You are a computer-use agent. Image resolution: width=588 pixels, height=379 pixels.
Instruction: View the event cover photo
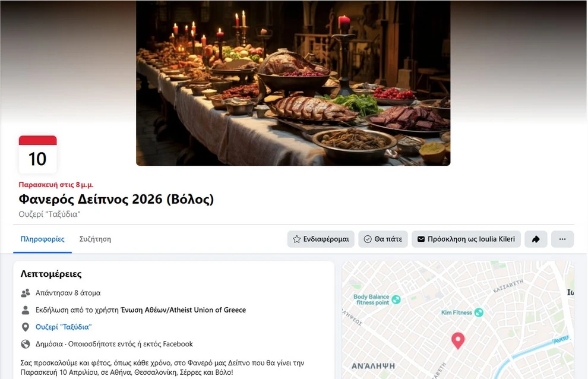coord(293,83)
